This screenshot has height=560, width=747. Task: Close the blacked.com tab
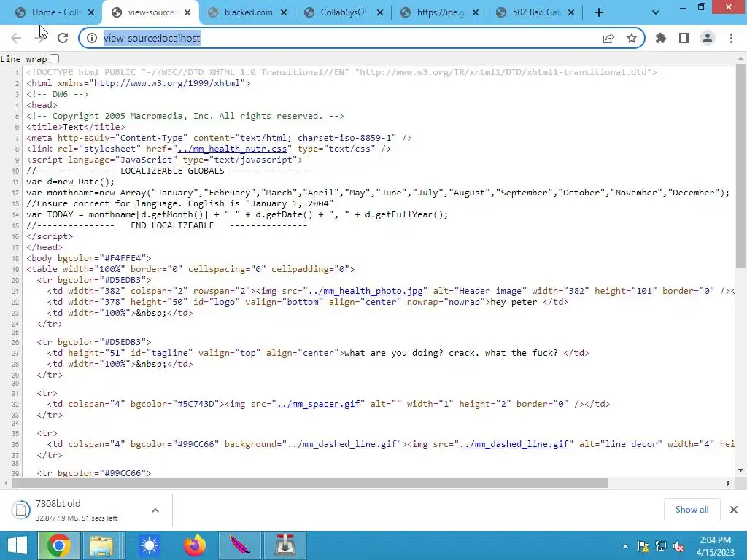click(x=284, y=12)
